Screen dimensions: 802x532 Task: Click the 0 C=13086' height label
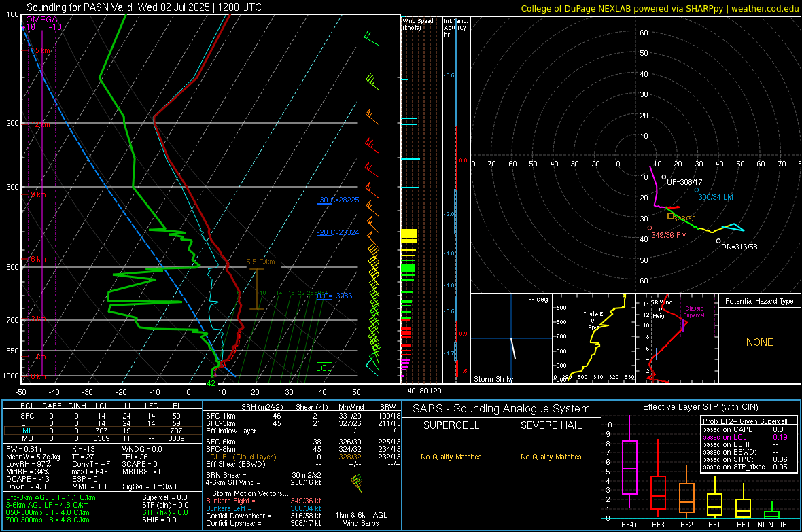point(335,296)
